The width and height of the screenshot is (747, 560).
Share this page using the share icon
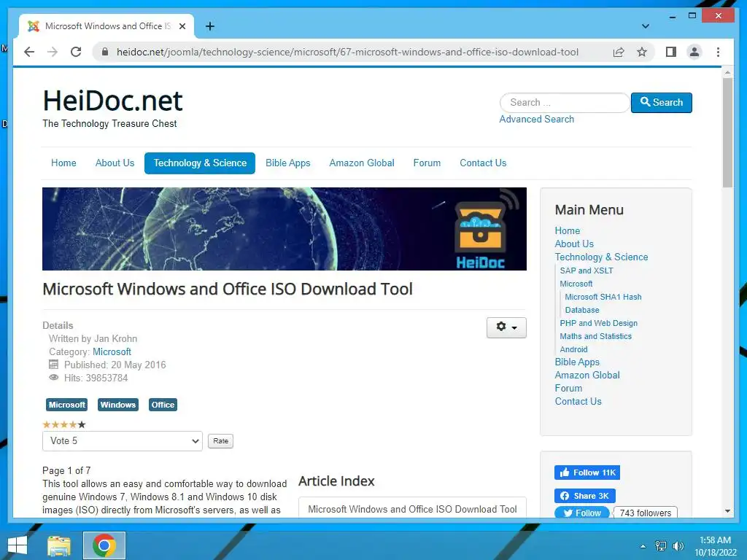coord(619,52)
